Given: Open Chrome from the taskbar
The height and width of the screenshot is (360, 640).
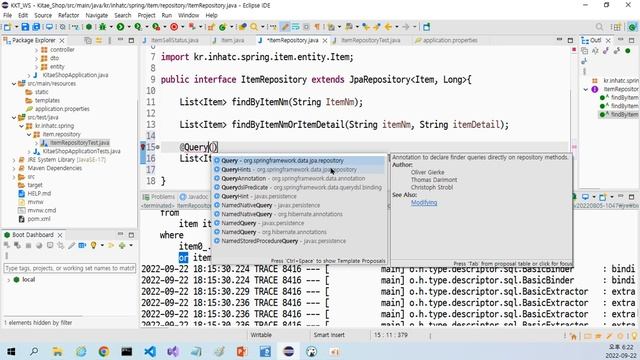Looking at the screenshot, I should pos(104,351).
